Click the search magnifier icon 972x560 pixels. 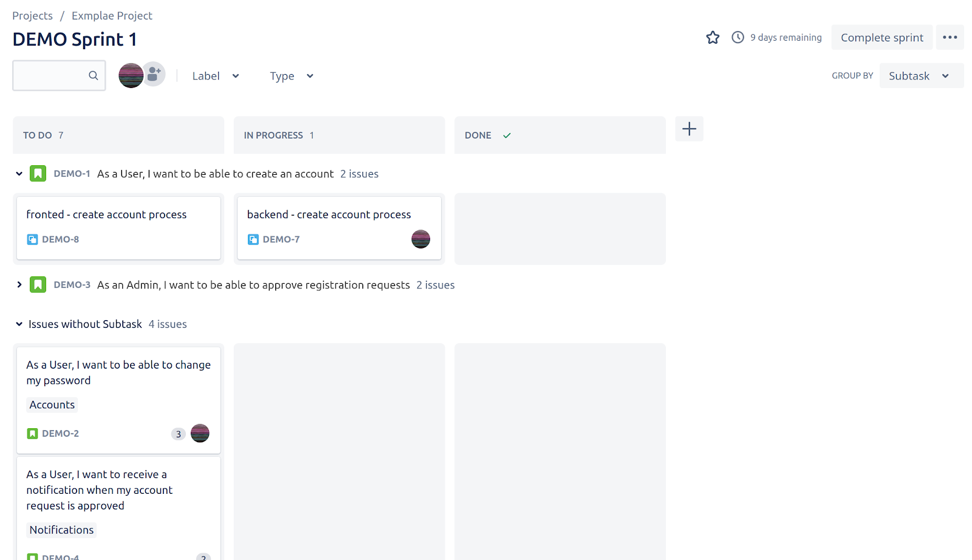tap(93, 75)
